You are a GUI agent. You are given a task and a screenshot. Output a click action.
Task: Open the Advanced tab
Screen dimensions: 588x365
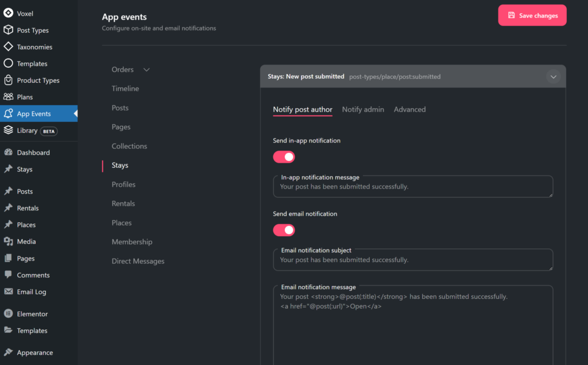tap(409, 109)
